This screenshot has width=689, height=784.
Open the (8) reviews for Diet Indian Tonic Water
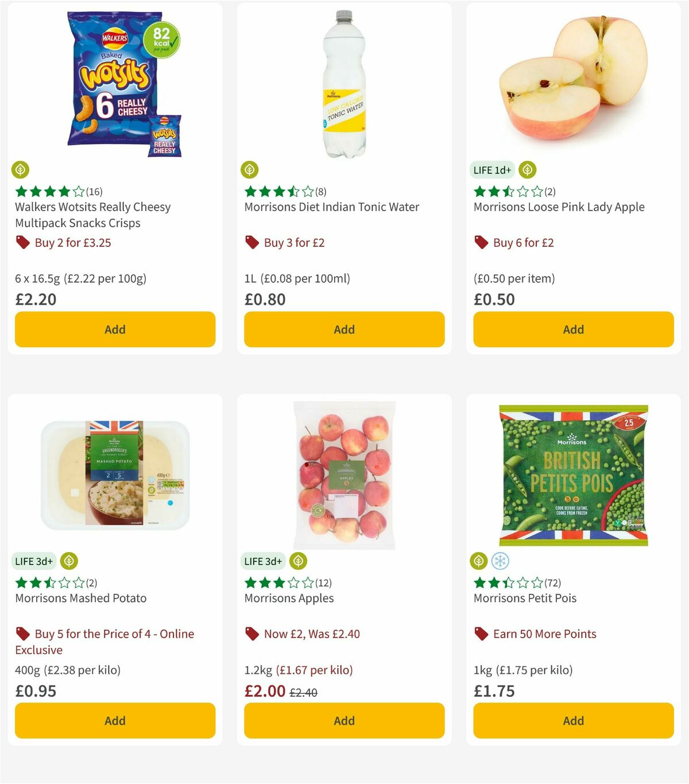pos(320,191)
